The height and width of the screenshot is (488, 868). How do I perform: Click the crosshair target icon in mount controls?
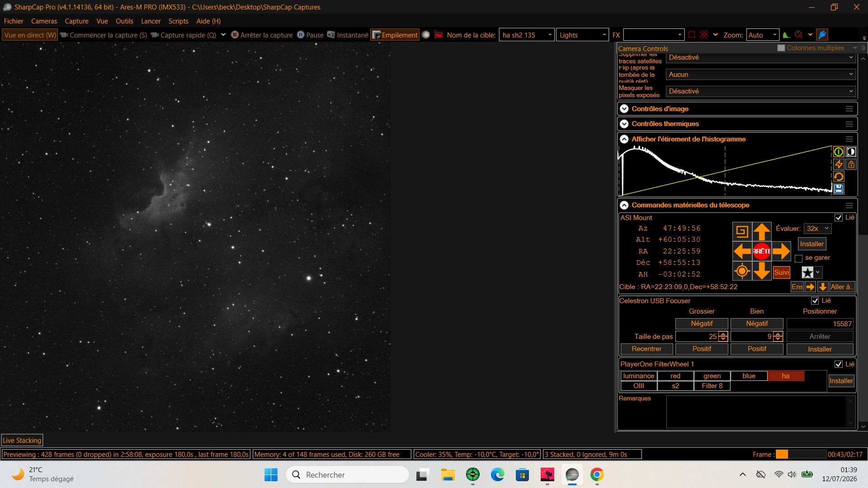[742, 271]
